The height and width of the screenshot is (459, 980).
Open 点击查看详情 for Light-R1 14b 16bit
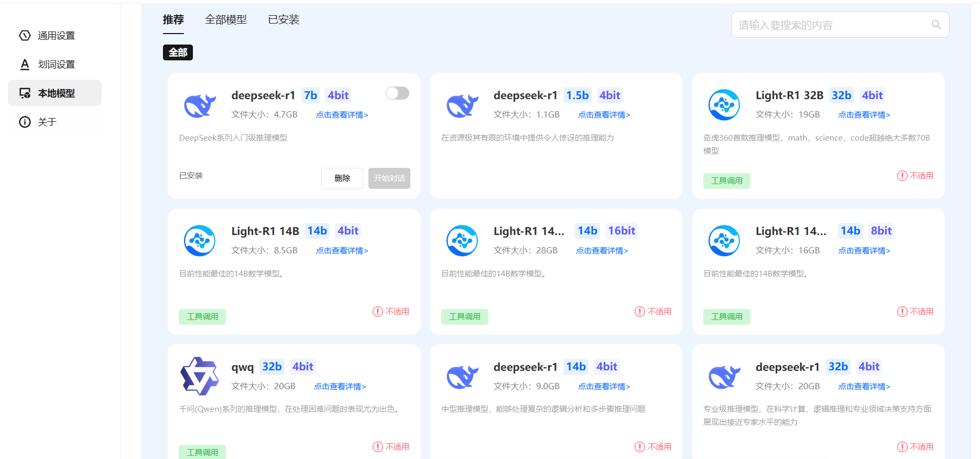[x=602, y=251]
